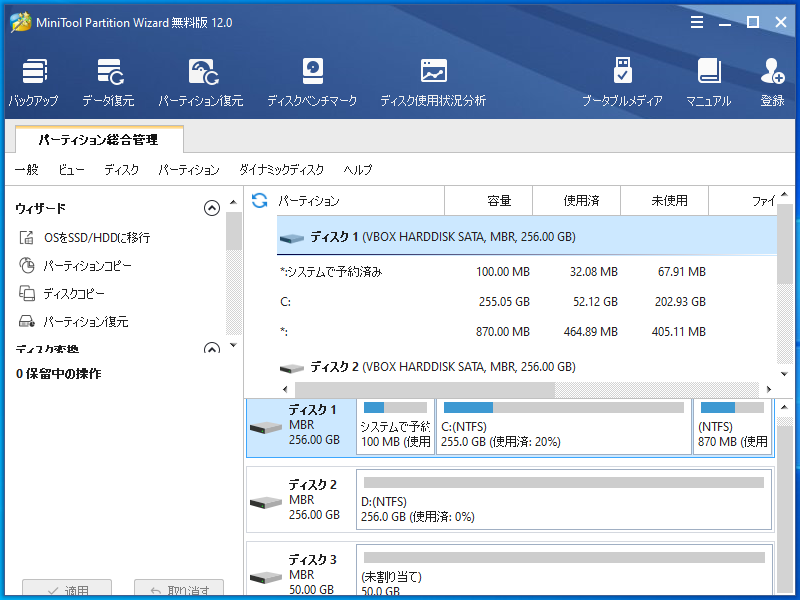Viewport: 800px width, 600px height.
Task: Select パーティション総合管理 tab
Action: [99, 139]
